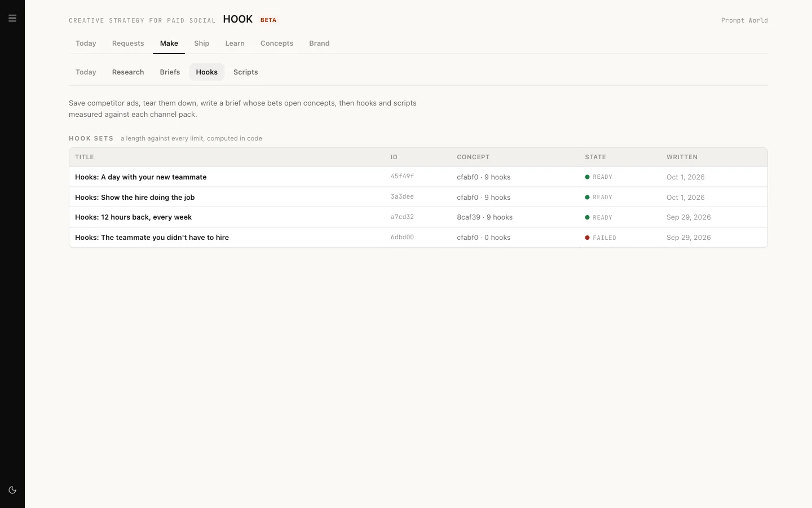Click the TITLE column header

pyautogui.click(x=85, y=157)
